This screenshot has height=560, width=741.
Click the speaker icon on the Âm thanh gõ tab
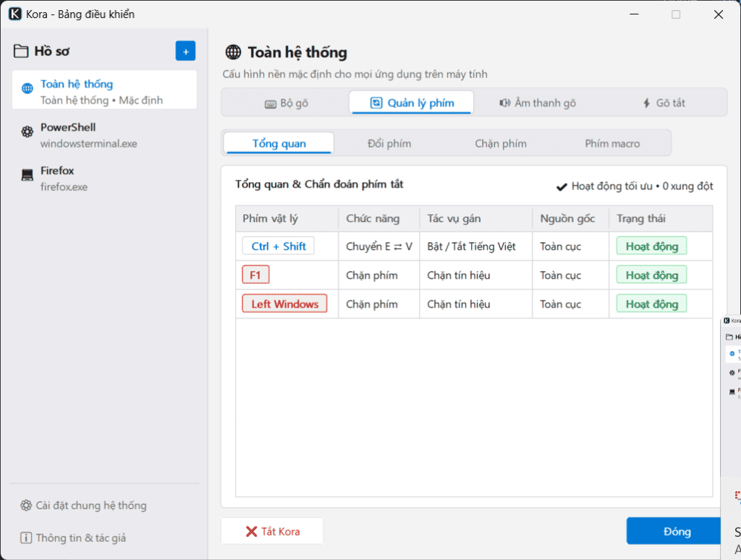[x=504, y=103]
